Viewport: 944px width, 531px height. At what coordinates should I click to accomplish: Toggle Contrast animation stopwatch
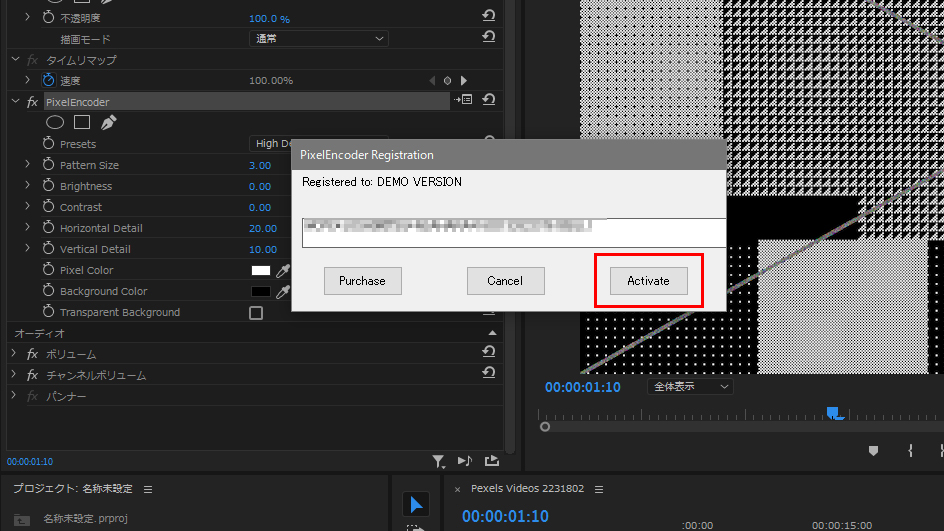pyautogui.click(x=48, y=206)
